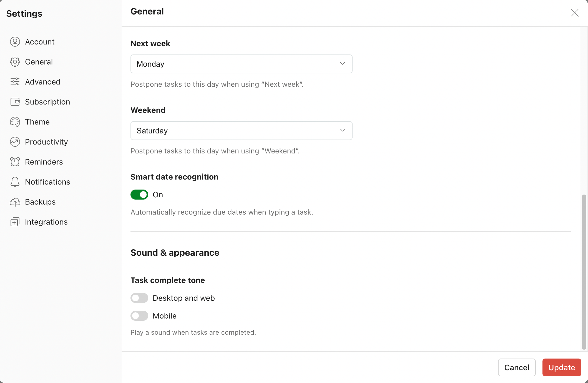
Task: Navigate to General settings
Action: pos(39,61)
